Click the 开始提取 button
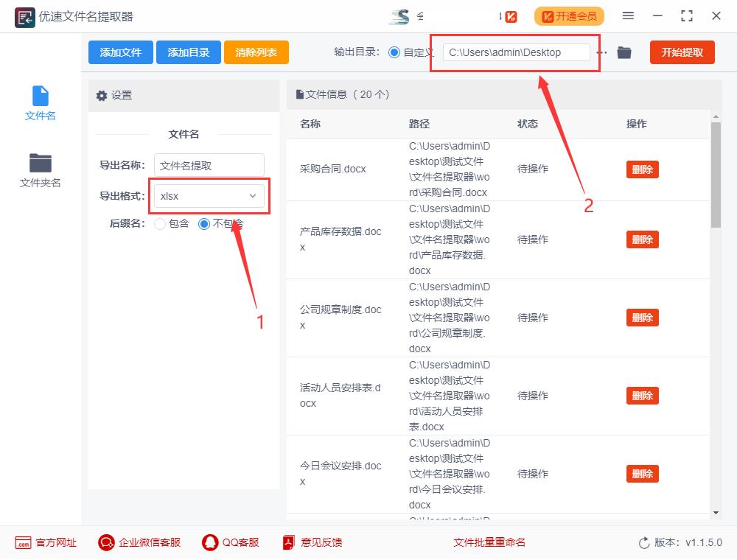Screen dimensions: 737x560 pyautogui.click(x=681, y=52)
